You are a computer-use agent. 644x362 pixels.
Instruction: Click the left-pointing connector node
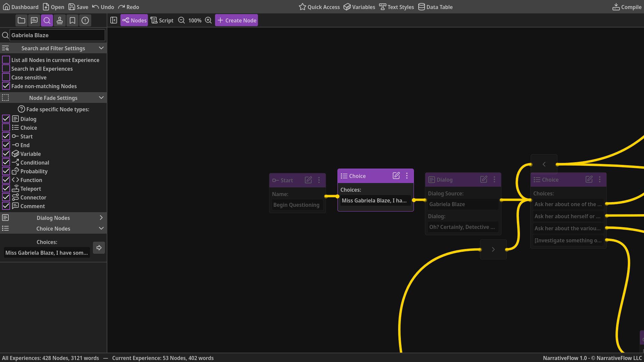click(544, 164)
